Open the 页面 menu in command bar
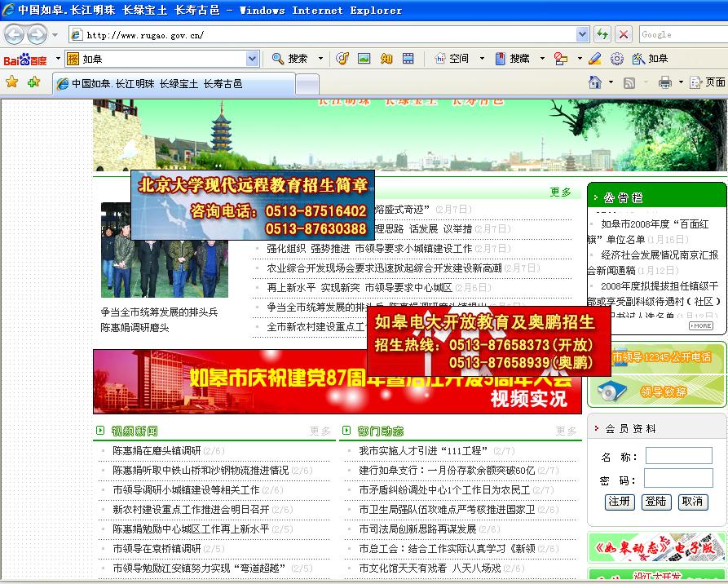The width and height of the screenshot is (728, 584). click(708, 82)
